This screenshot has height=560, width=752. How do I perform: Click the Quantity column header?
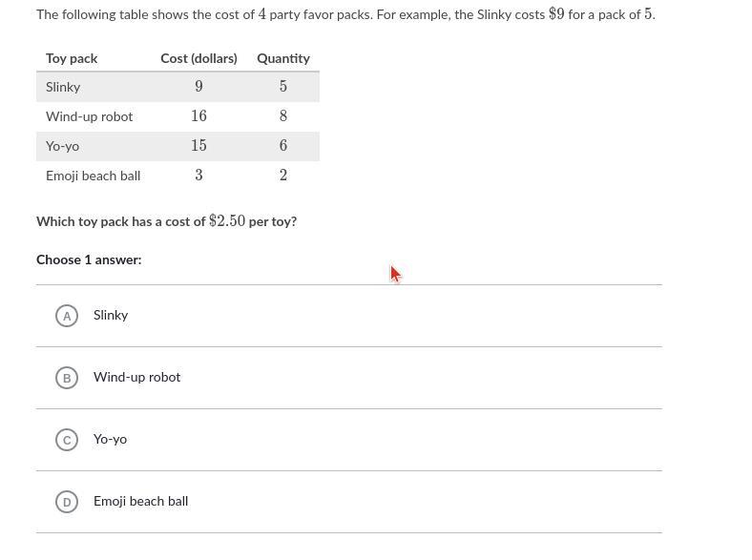[x=283, y=58]
